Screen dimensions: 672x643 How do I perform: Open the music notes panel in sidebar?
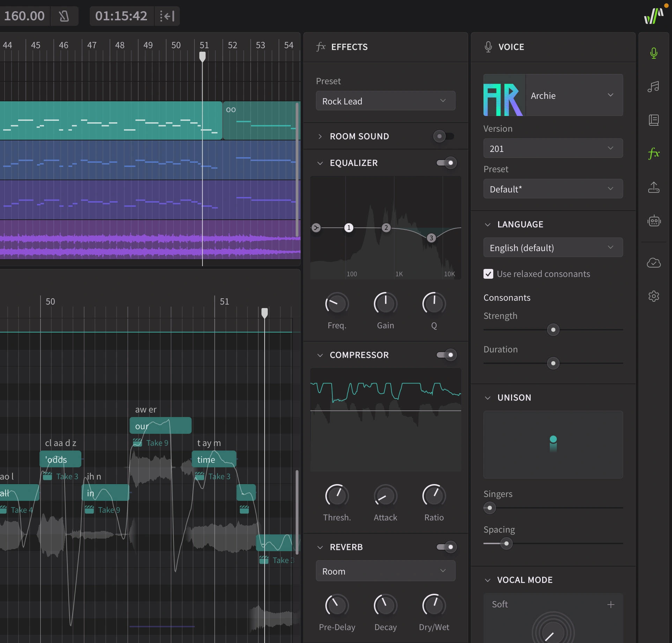click(653, 86)
